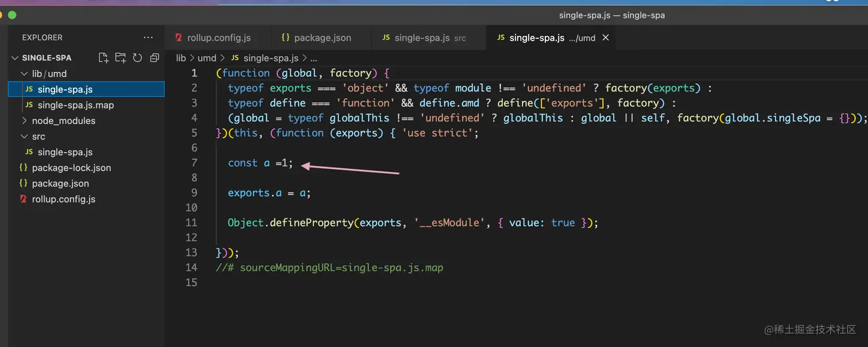Click the sourceMappingURL comment line

point(330,267)
